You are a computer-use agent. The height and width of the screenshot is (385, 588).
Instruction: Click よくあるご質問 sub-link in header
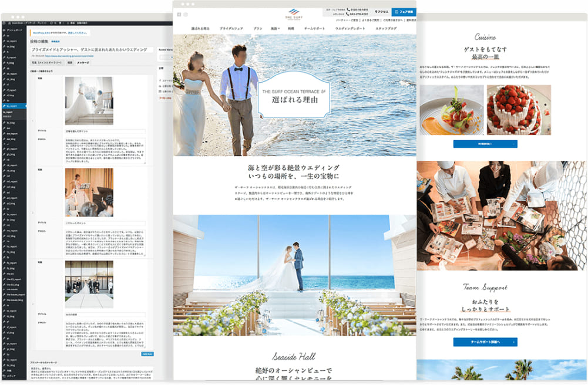371,20
